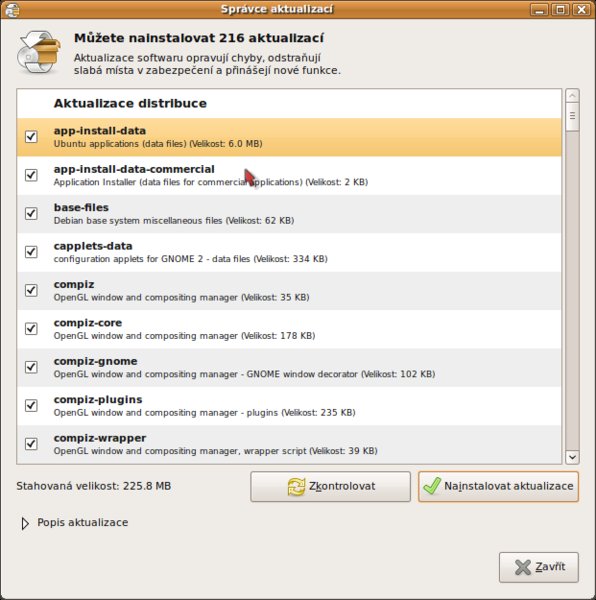Toggle the compiz-core checkbox
596x600 pixels.
click(x=31, y=329)
